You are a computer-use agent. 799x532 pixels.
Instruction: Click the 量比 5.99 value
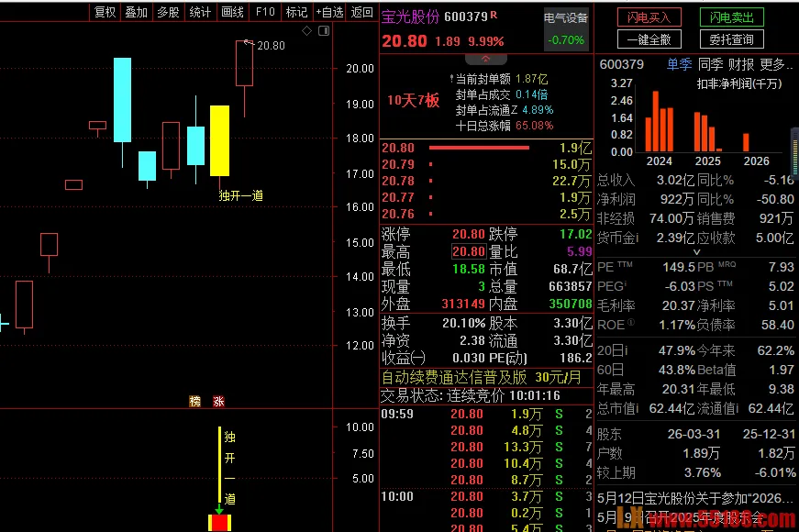pyautogui.click(x=580, y=251)
